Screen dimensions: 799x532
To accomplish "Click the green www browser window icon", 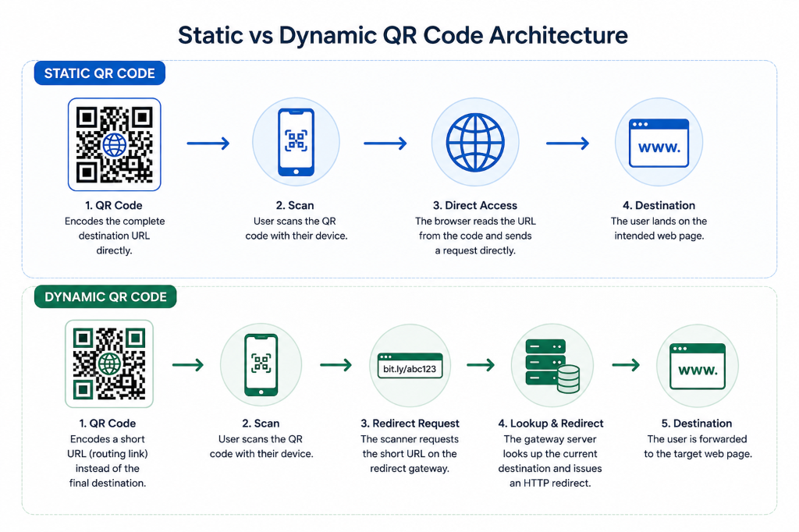I will [698, 365].
